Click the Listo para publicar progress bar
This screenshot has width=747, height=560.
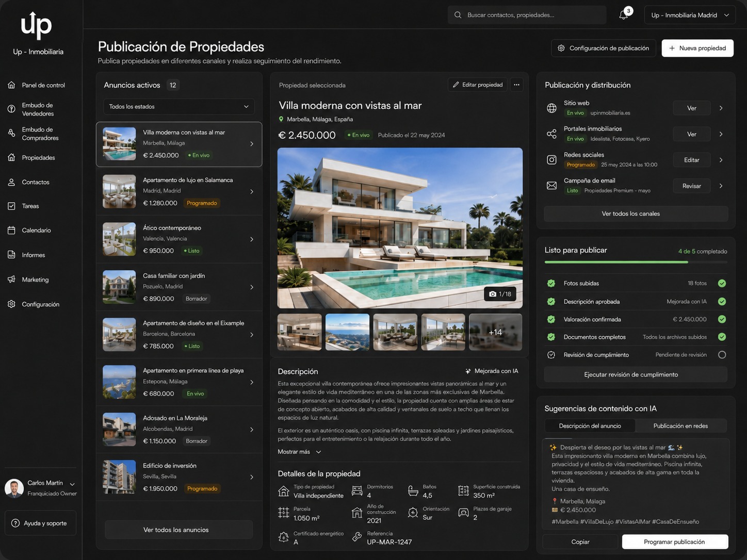pyautogui.click(x=636, y=262)
